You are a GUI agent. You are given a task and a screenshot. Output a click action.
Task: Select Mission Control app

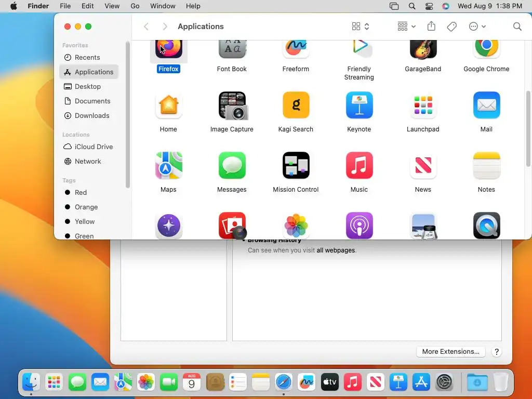[x=296, y=166]
